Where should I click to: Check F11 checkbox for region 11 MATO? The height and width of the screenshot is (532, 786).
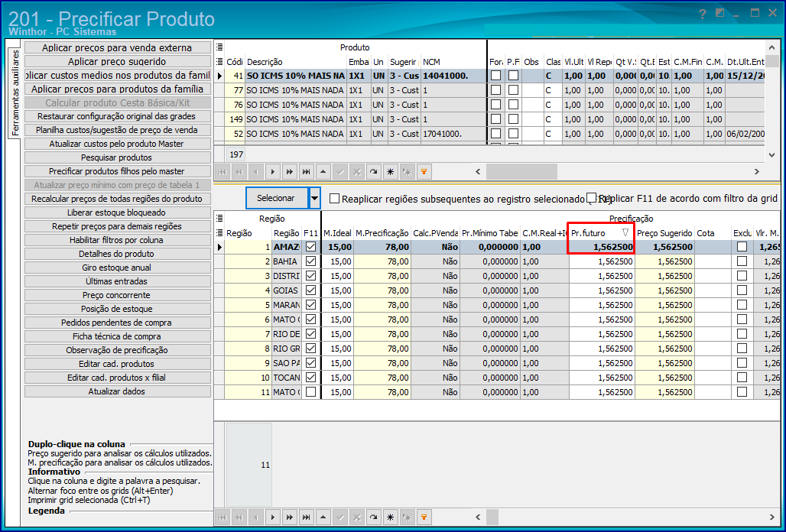coord(310,392)
